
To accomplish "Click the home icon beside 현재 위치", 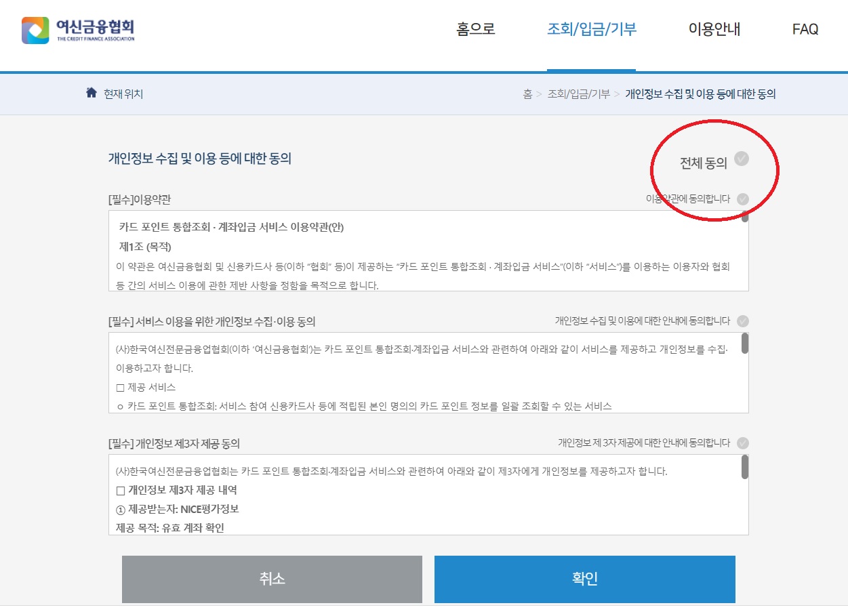I will pyautogui.click(x=92, y=94).
